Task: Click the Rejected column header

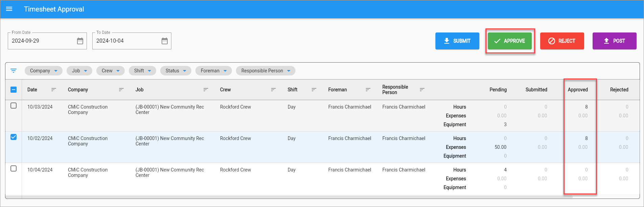Action: point(619,90)
